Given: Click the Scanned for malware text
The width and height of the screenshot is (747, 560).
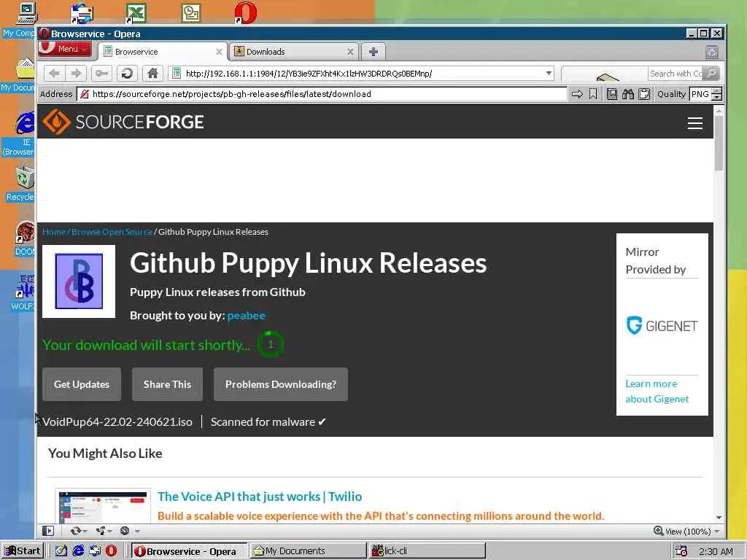Looking at the screenshot, I should click(268, 422).
